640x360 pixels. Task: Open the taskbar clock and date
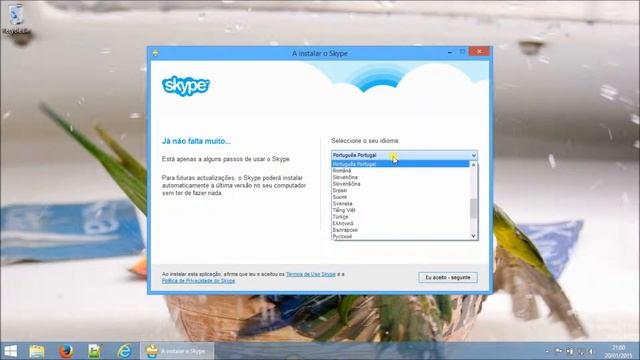[618, 351]
